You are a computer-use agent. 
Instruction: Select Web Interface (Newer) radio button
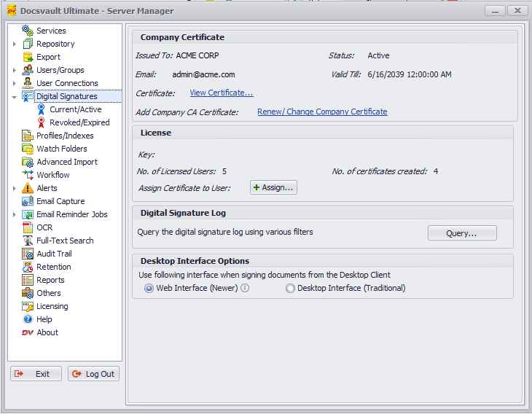[x=149, y=288]
